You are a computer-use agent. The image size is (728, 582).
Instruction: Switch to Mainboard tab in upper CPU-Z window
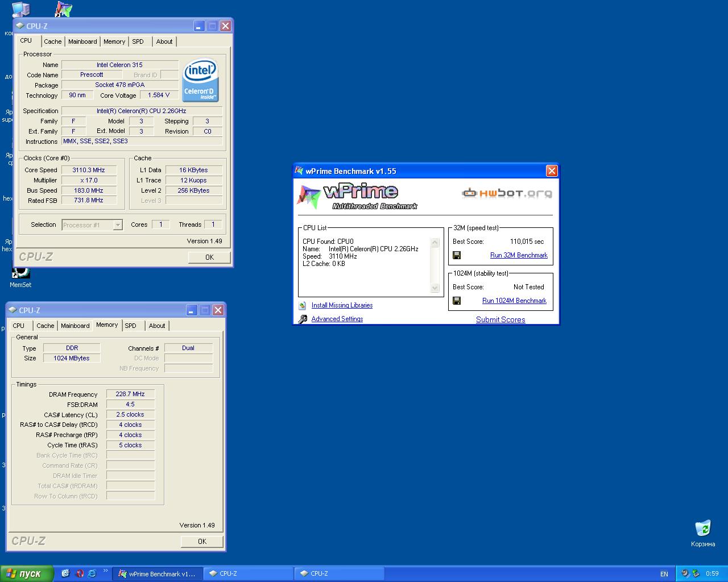pos(82,41)
